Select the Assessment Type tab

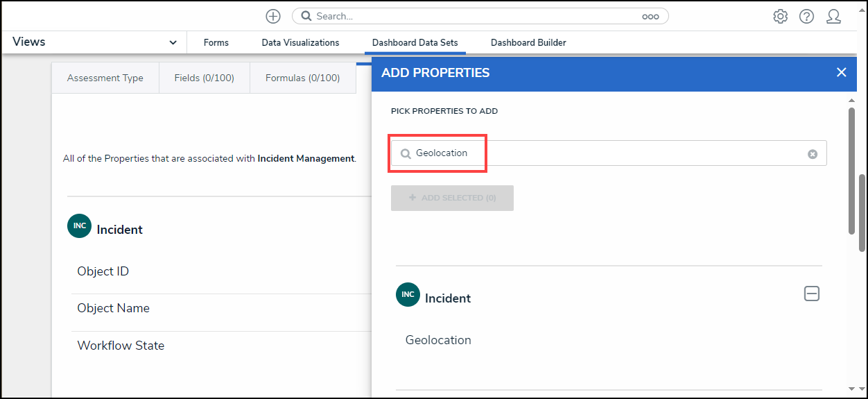(105, 78)
